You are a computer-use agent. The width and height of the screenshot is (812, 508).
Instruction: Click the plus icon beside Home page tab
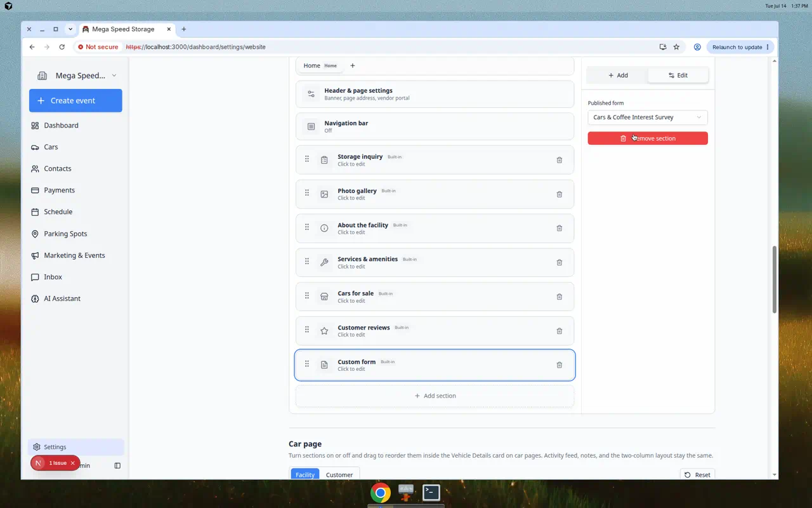(x=353, y=65)
